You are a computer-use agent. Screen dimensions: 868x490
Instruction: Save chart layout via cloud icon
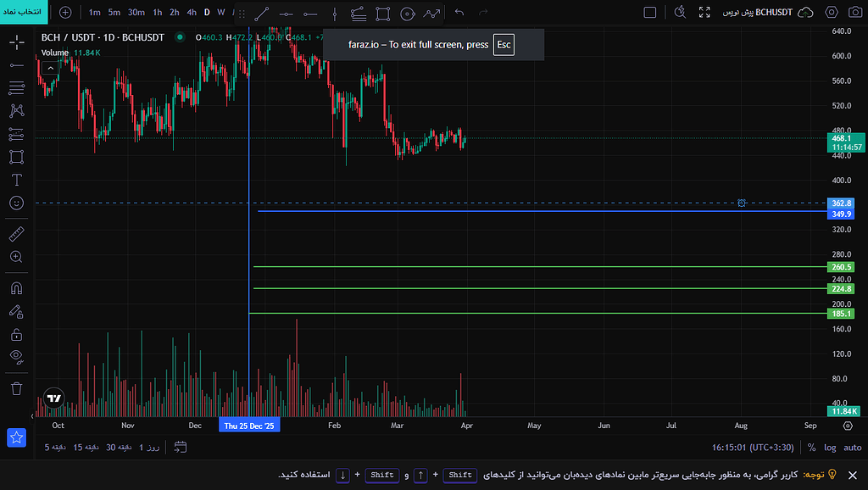[x=805, y=12]
